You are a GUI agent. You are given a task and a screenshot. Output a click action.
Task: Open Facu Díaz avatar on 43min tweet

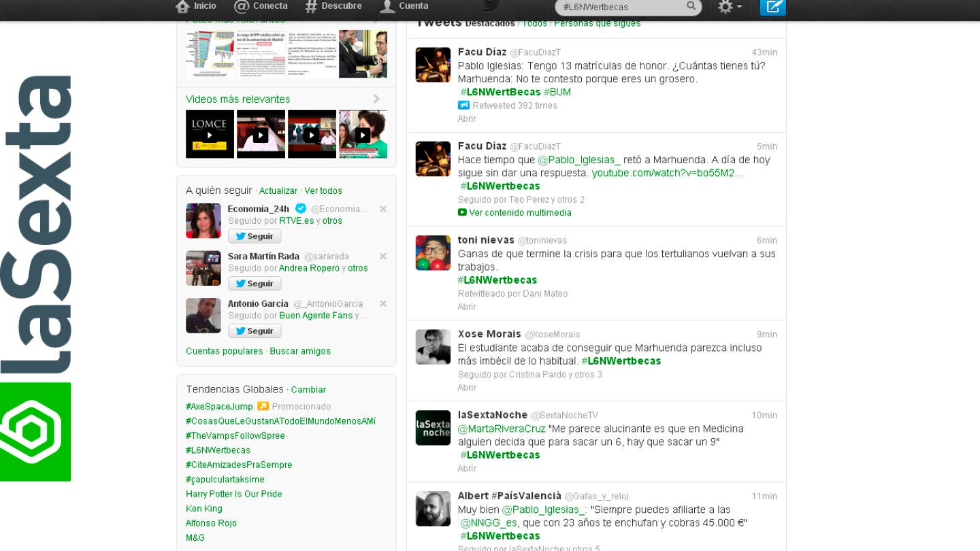pos(433,65)
